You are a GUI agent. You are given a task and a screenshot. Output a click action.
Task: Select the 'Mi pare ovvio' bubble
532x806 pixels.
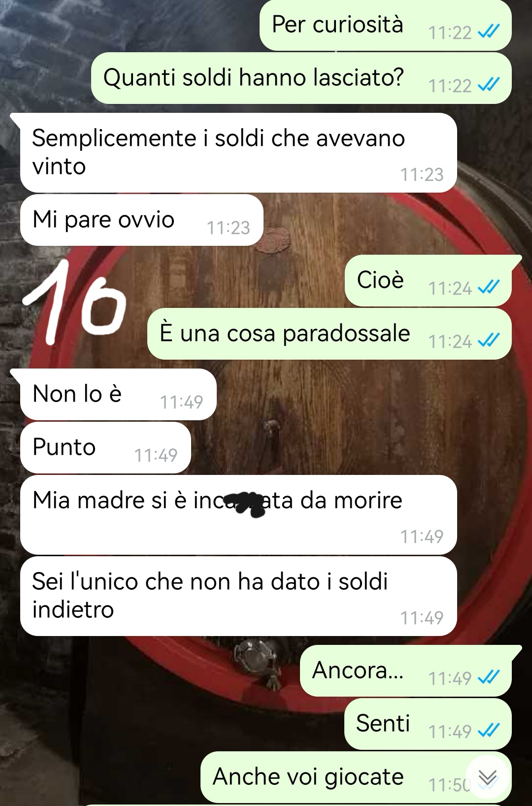(142, 220)
